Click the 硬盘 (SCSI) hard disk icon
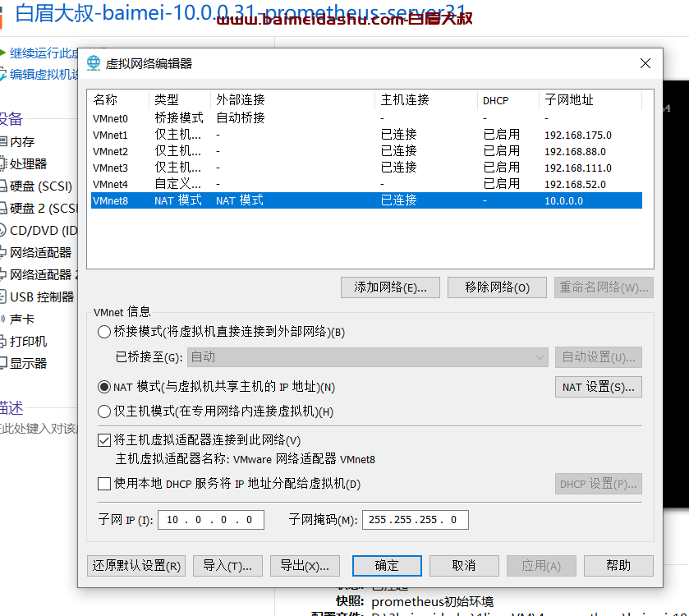The height and width of the screenshot is (616, 689). (3, 186)
